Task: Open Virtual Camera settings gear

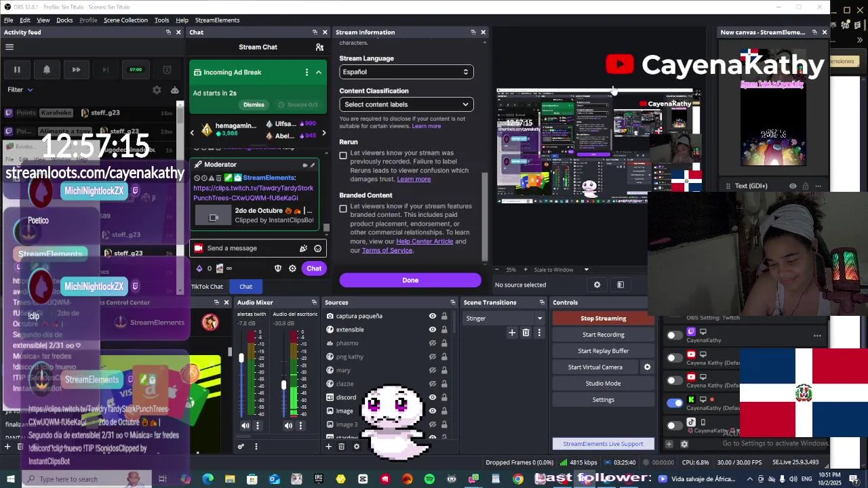Action: 647,367
